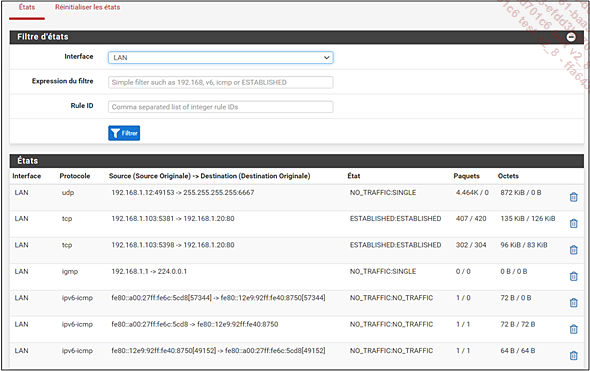Screen dimensions: 590x371
Task: Select the NO_TRAFFIC:SINGLE state in udp row
Action: 383,193
